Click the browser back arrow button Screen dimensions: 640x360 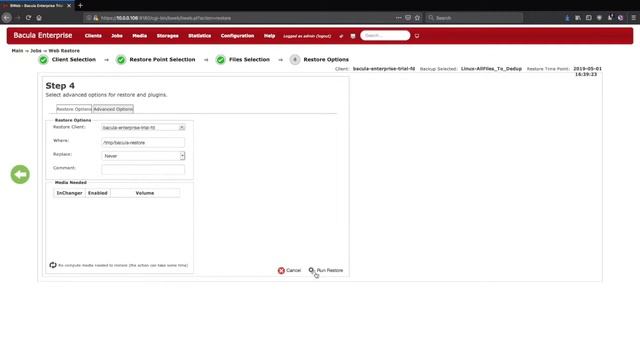click(7, 18)
